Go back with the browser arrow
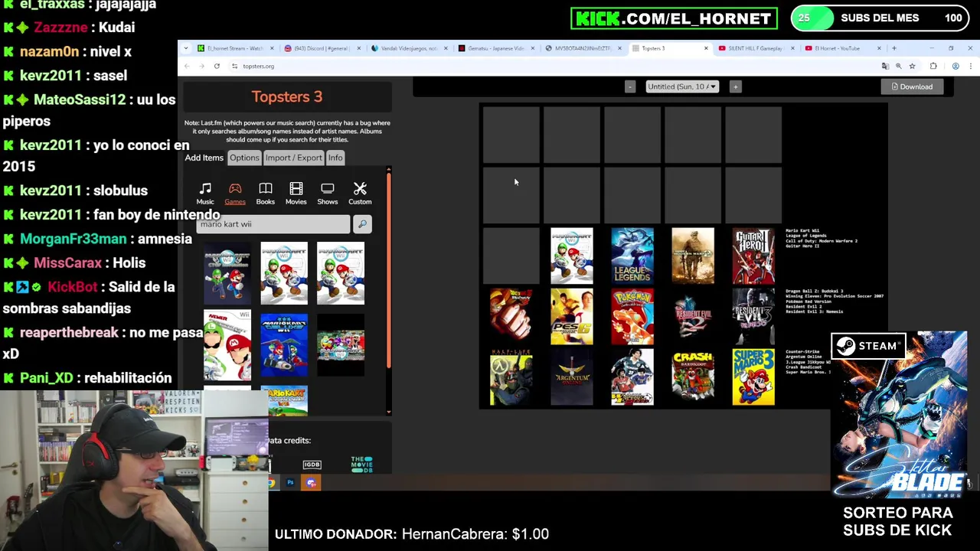The height and width of the screenshot is (551, 980). coord(187,66)
